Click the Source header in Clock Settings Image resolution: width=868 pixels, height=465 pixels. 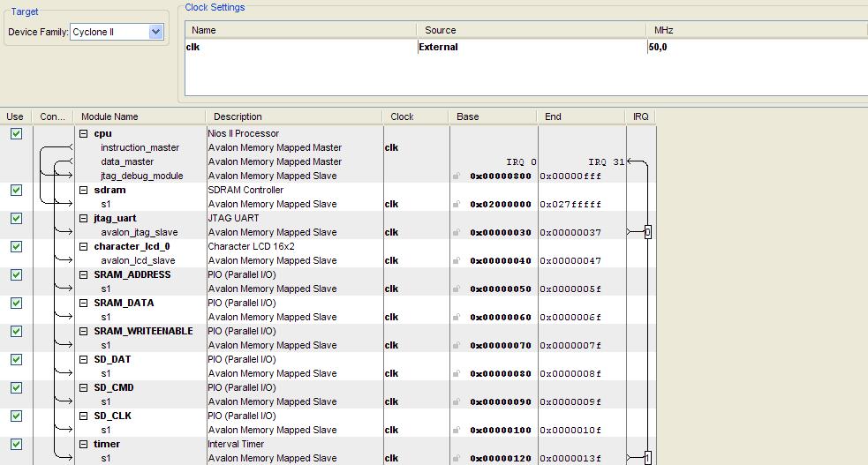pyautogui.click(x=531, y=30)
